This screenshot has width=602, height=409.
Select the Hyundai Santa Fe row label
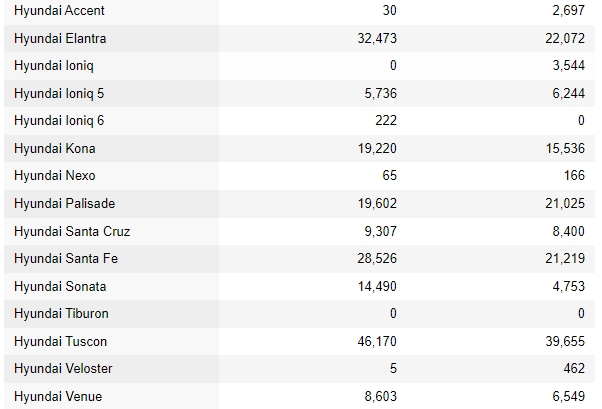66,258
